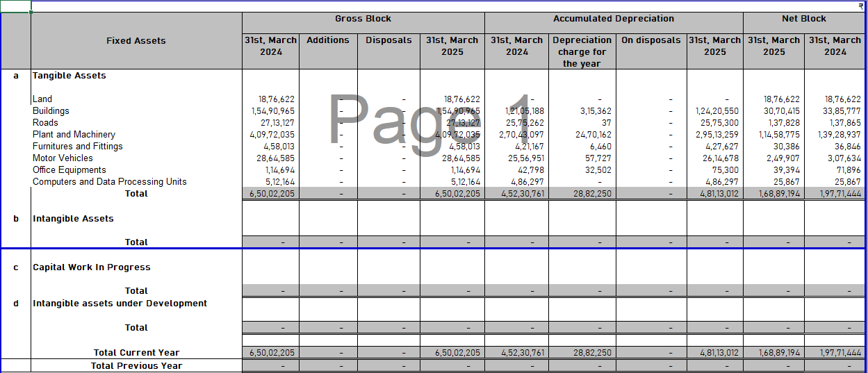868x373 pixels.
Task: Select the 'Gross Block' header cell
Action: [x=363, y=19]
